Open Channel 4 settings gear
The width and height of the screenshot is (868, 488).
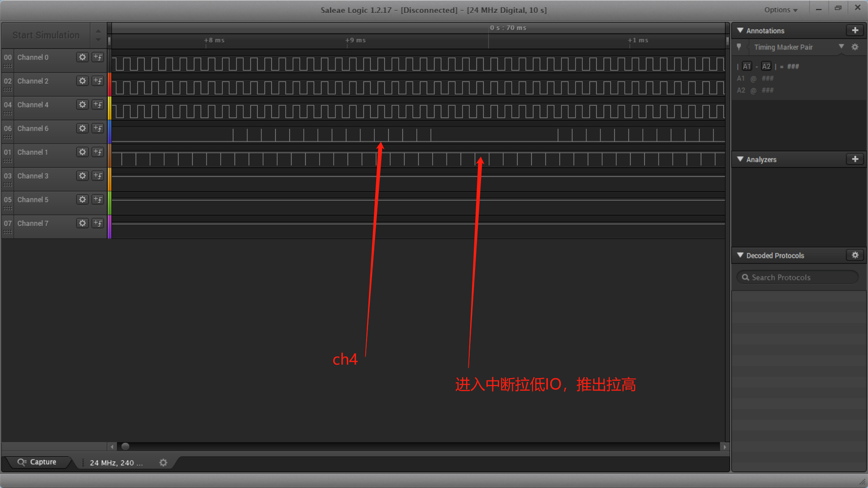82,104
